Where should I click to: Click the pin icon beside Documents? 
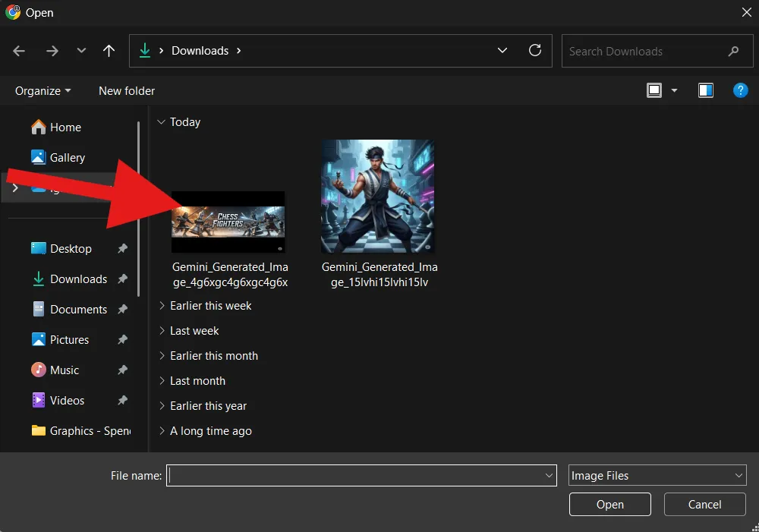click(x=122, y=309)
